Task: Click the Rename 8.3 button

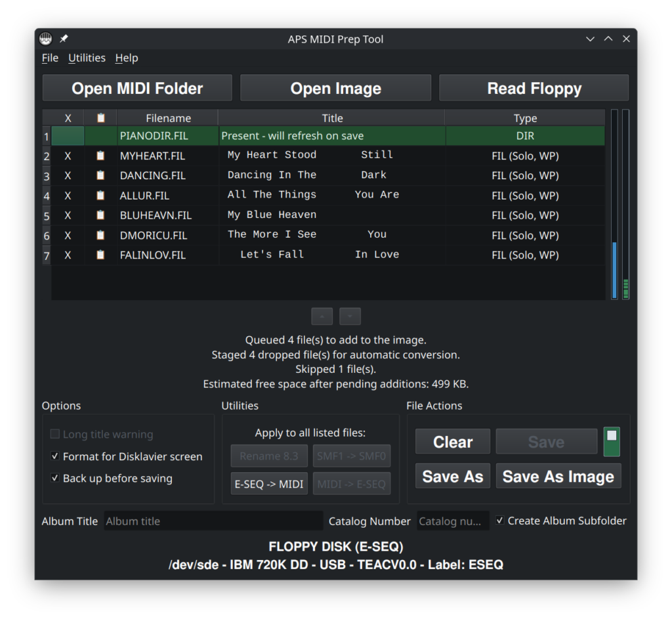Action: coord(269,456)
